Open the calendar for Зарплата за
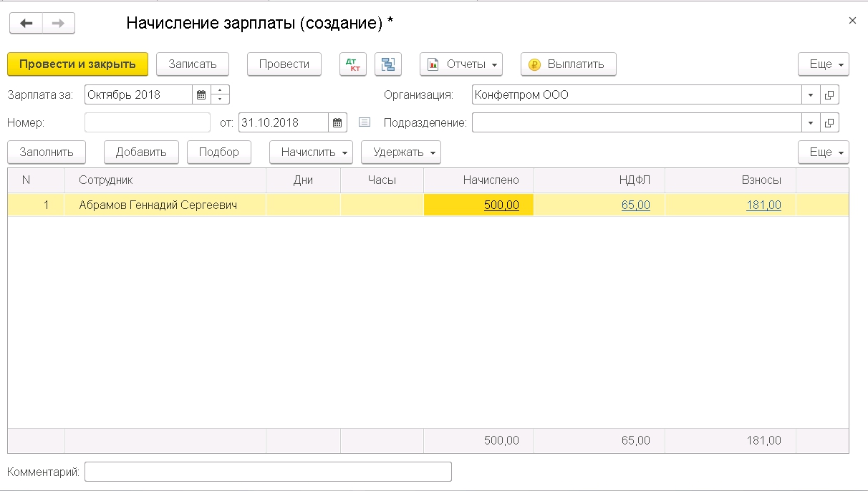 [201, 94]
